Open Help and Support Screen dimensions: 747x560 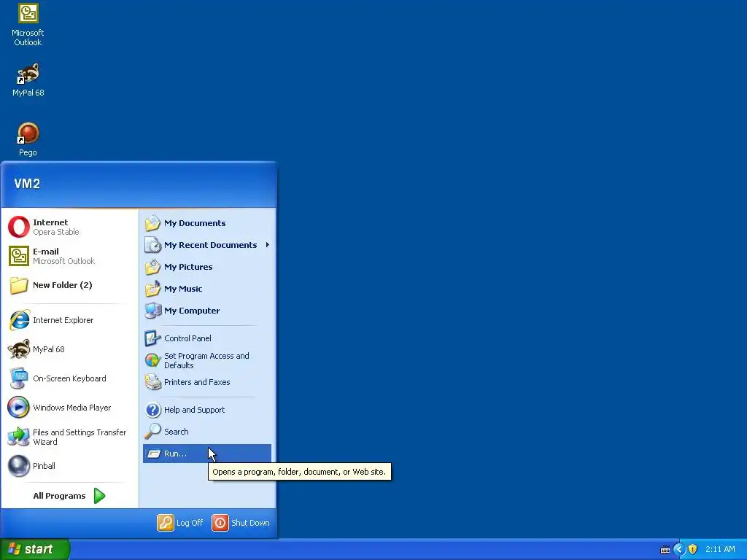point(207,410)
